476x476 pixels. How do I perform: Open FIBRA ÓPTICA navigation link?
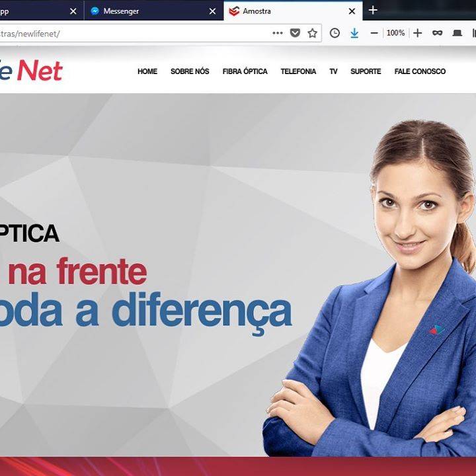[x=245, y=71]
